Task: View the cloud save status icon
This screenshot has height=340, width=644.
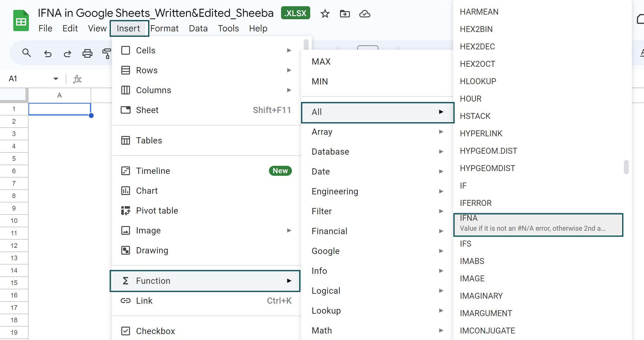Action: (364, 14)
